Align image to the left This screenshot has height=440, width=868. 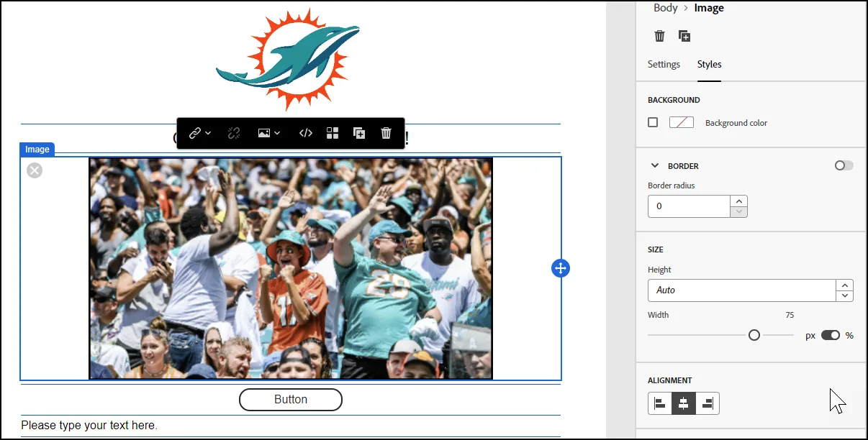point(660,403)
